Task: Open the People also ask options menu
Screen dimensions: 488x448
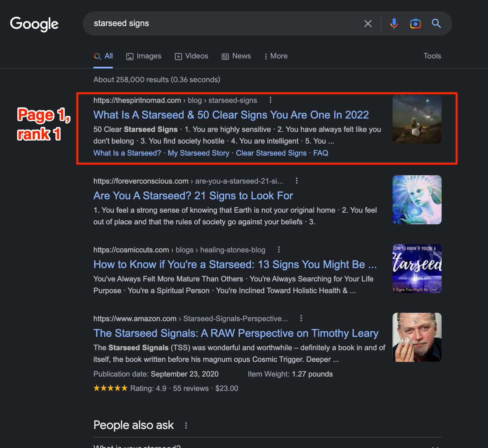Action: tap(186, 425)
